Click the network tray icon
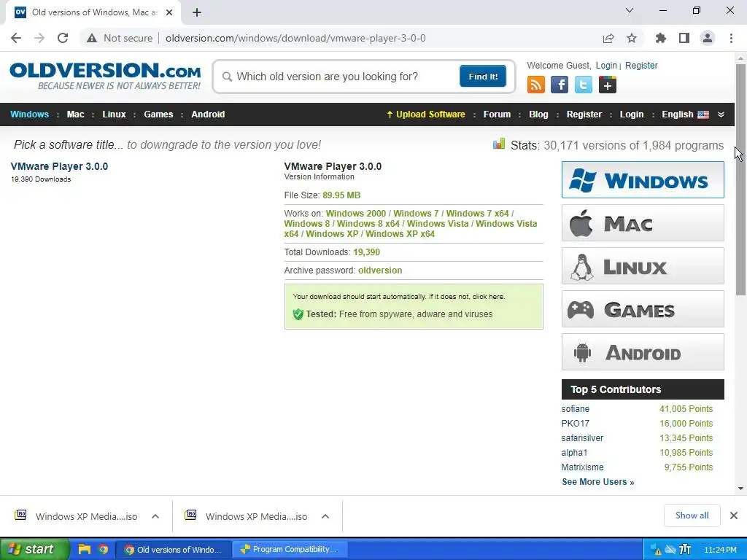This screenshot has height=560, width=747. click(670, 550)
